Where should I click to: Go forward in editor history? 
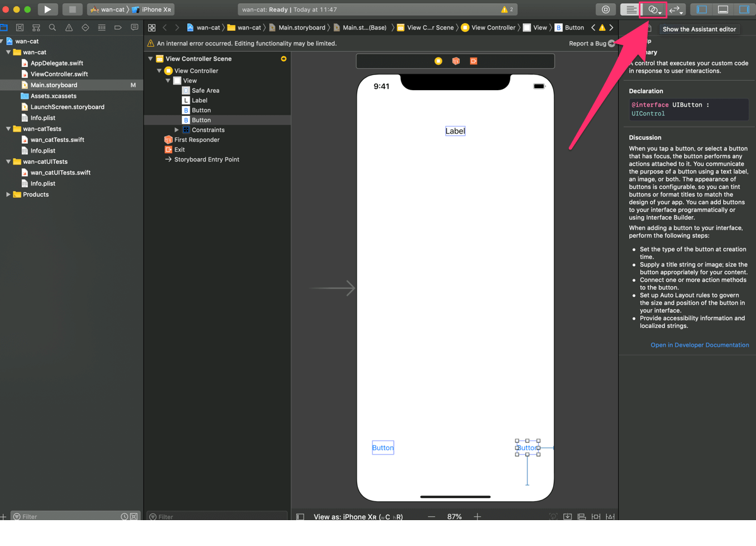click(x=177, y=28)
